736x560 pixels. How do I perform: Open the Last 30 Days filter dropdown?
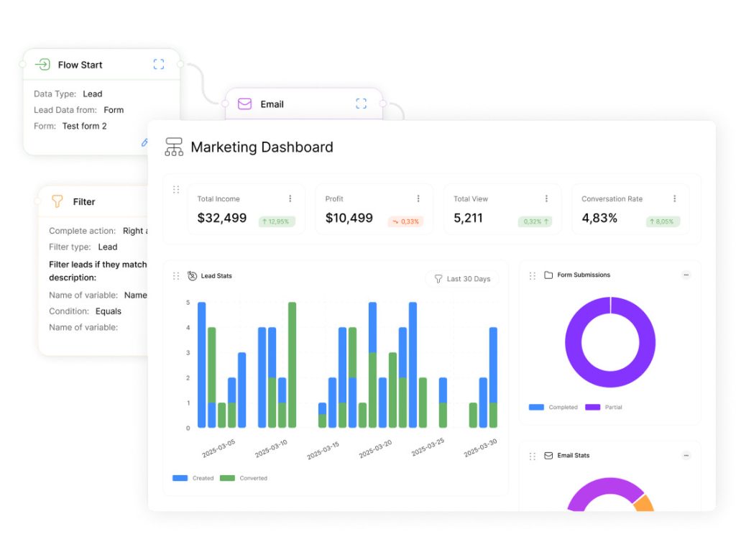(461, 279)
